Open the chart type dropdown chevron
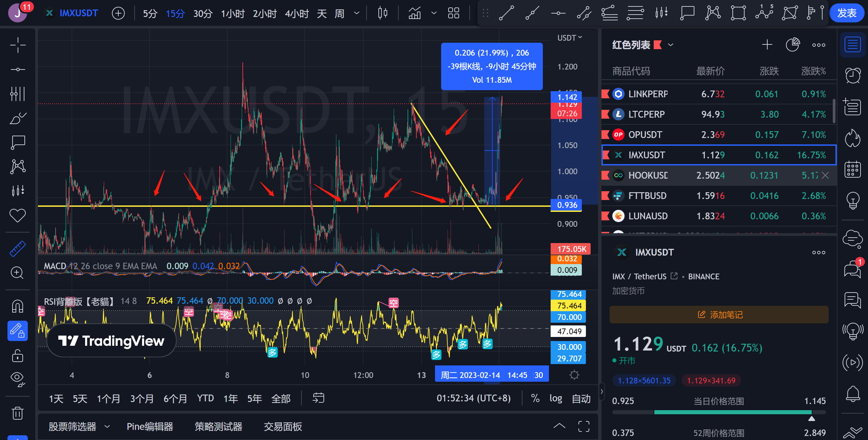 pyautogui.click(x=433, y=13)
